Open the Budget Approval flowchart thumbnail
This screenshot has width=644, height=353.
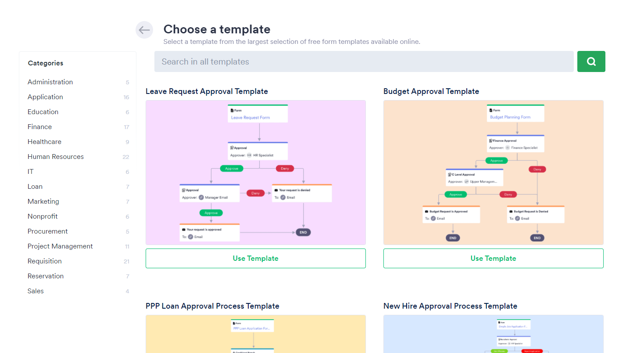(x=494, y=173)
